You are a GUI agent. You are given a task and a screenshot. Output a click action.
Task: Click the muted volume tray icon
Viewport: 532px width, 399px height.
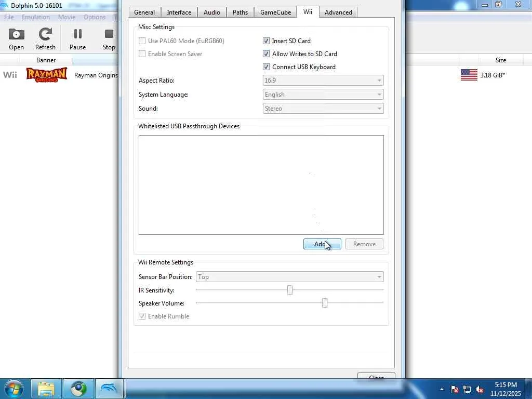[480, 390]
